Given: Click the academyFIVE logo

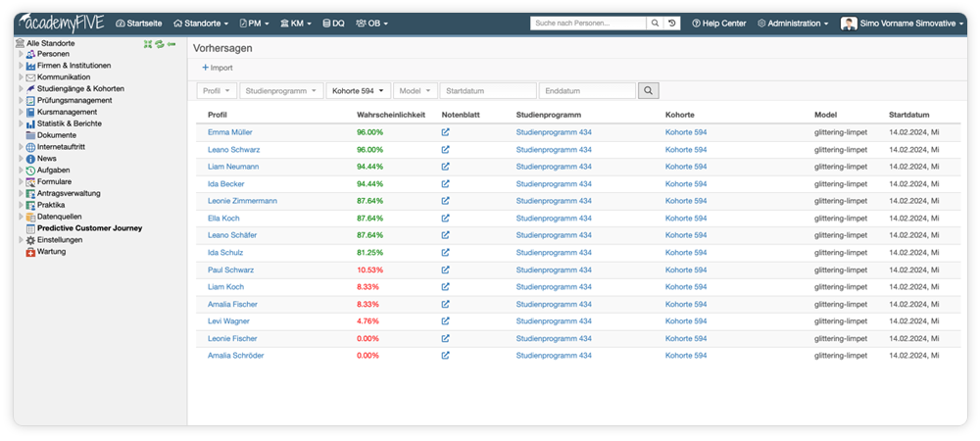Looking at the screenshot, I should [x=61, y=22].
